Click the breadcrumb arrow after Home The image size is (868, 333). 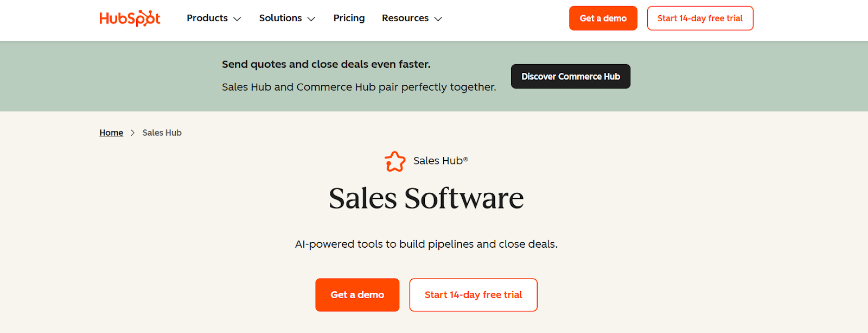click(132, 133)
